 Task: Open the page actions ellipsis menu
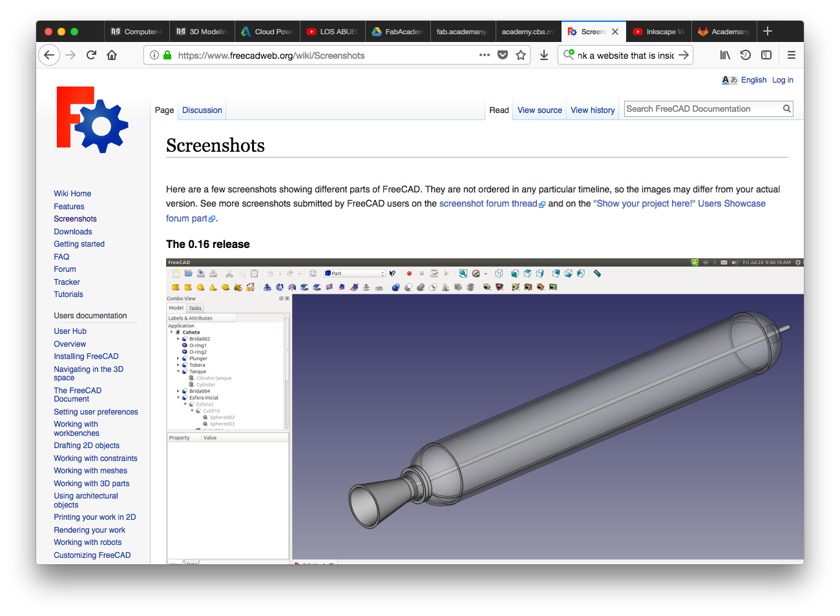[485, 56]
